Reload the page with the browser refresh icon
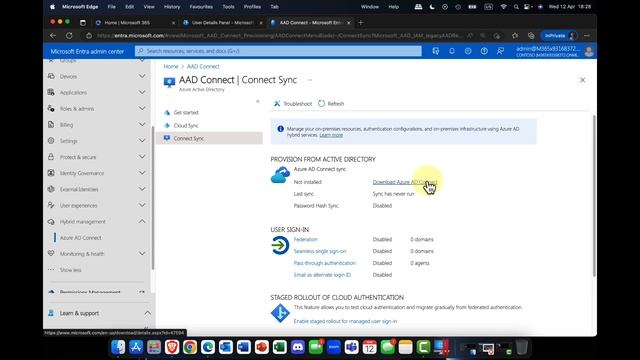The width and height of the screenshot is (640, 360). pyautogui.click(x=69, y=36)
